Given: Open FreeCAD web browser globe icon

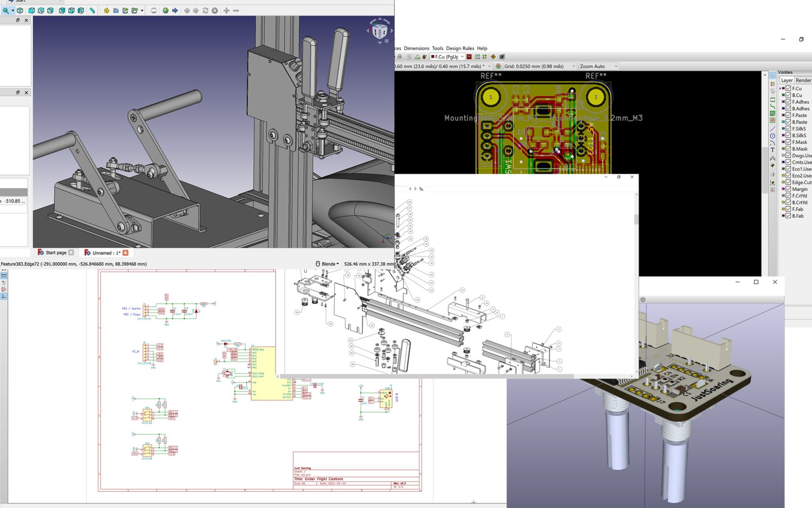Looking at the screenshot, I should pos(165,10).
